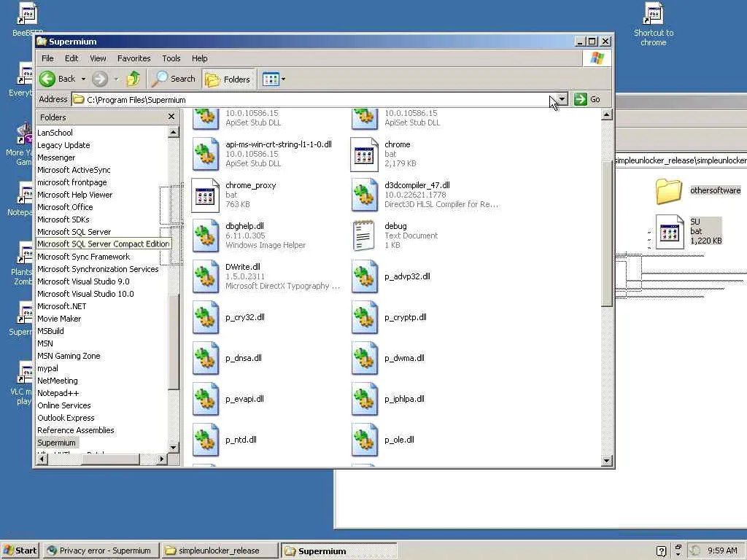Click the Go button

587,99
